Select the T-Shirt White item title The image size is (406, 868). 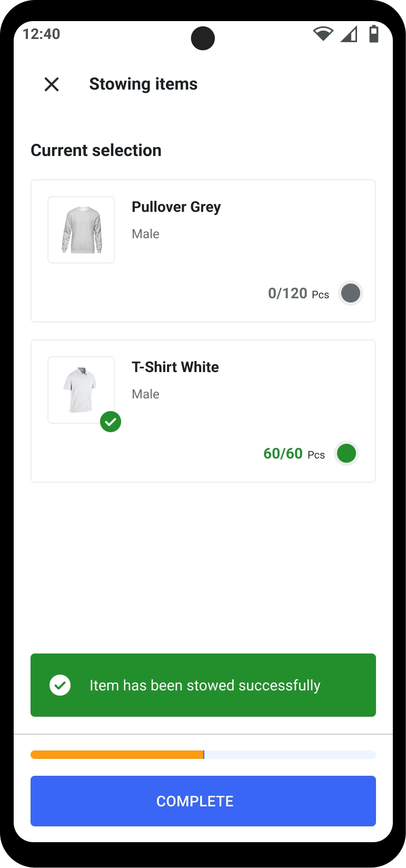point(175,367)
